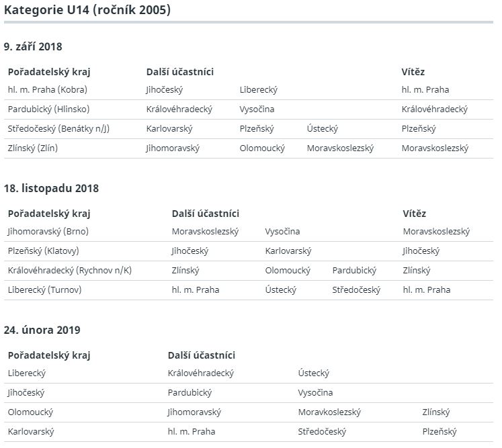The width and height of the screenshot is (502, 448).
Task: Select the '24. února 2019' date heading
Action: 42,330
